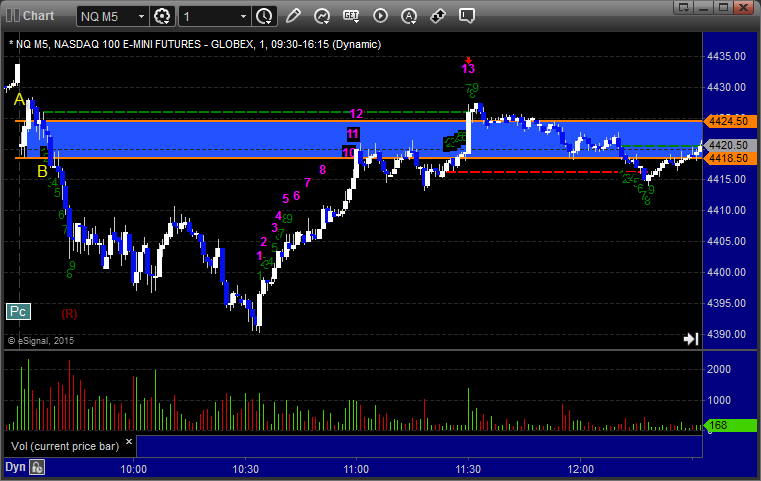The image size is (761, 481).
Task: Click the 4424.50 orange price label
Action: click(x=730, y=121)
